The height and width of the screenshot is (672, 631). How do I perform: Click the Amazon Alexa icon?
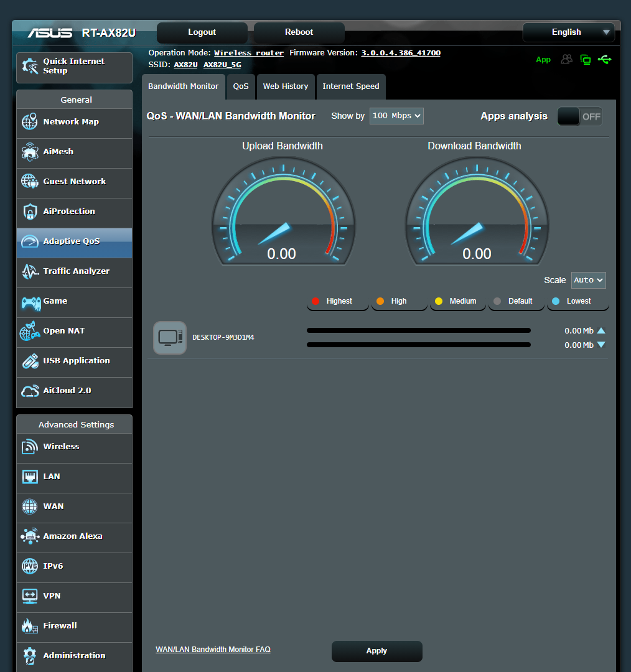tap(30, 536)
